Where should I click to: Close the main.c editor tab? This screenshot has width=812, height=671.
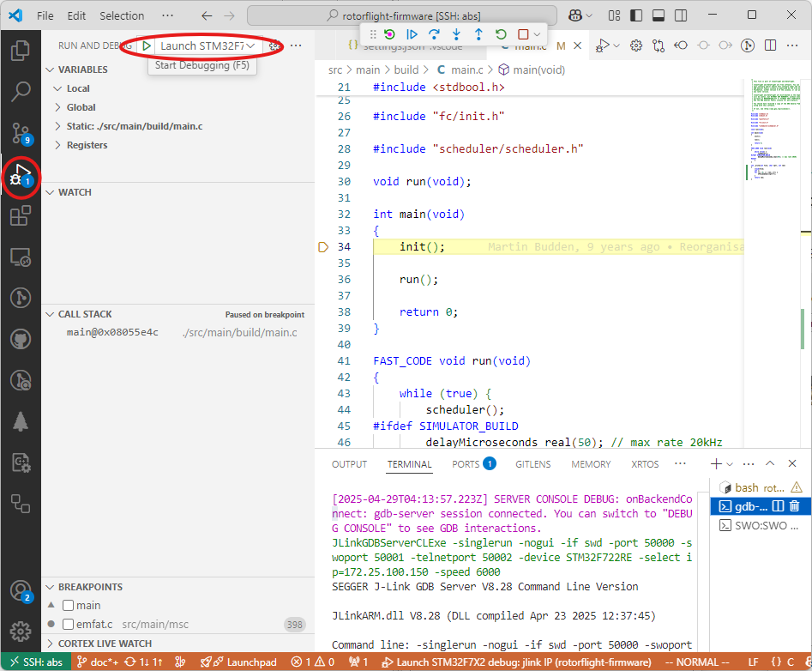pyautogui.click(x=577, y=45)
